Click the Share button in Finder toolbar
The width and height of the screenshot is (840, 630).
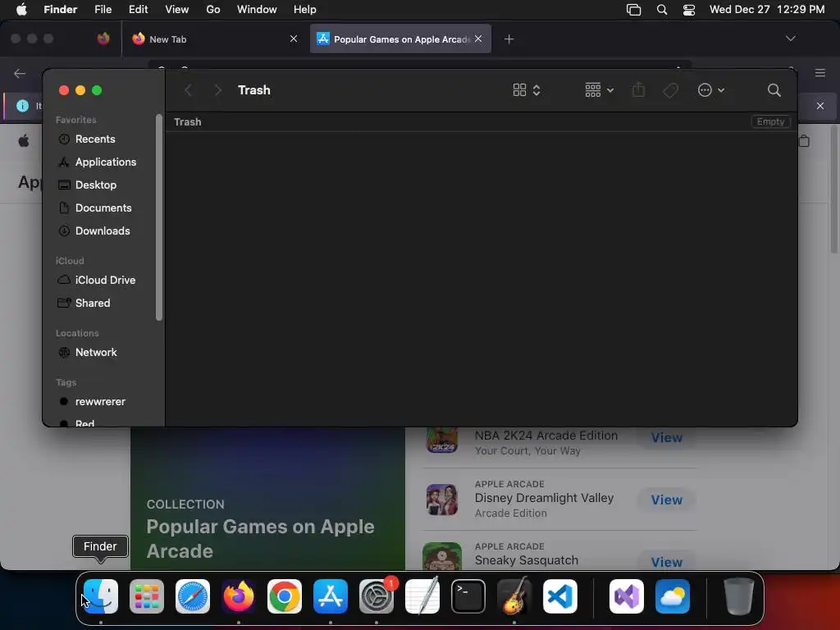pyautogui.click(x=638, y=89)
